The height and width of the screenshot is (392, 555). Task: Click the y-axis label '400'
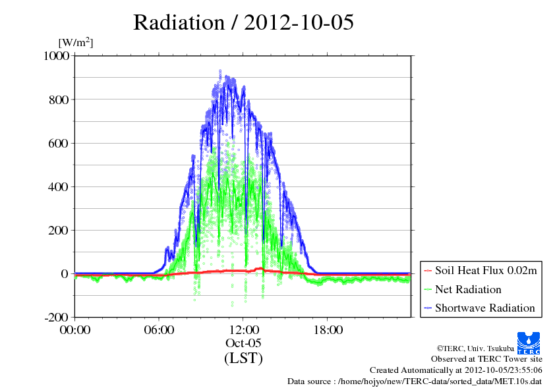[59, 187]
